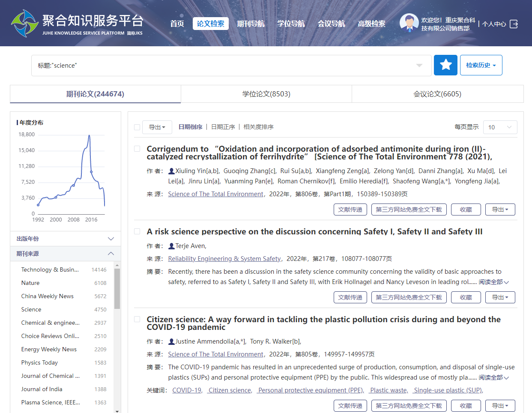Switch to the 学位论文 tab
The image size is (532, 413).
[266, 94]
